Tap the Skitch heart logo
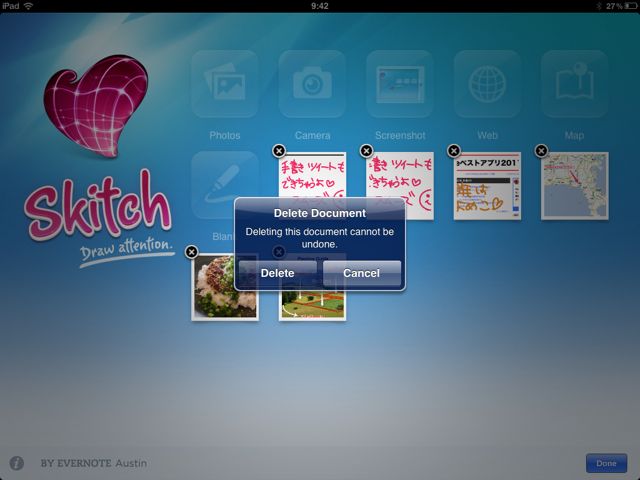The width and height of the screenshot is (640, 480). click(x=96, y=106)
